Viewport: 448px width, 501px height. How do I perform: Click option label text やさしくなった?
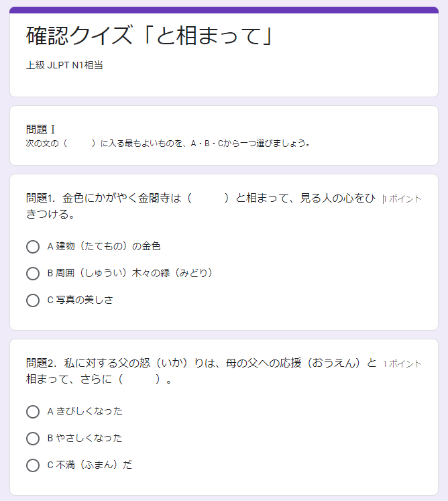pos(89,438)
